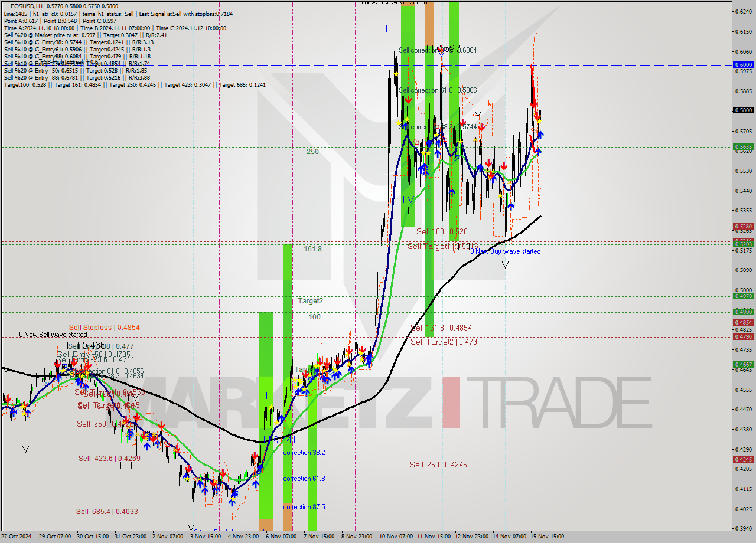Click the green '161.8' Fibonacci level label
The width and height of the screenshot is (756, 543).
coord(313,249)
